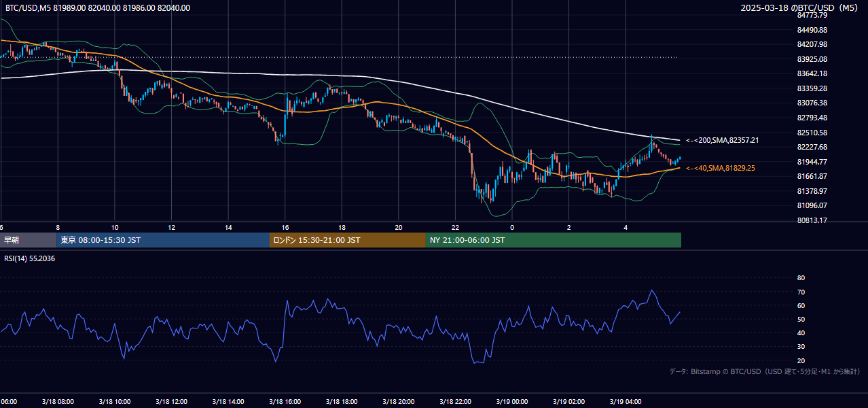This screenshot has height=408, width=868.
Task: Select price axis label 81944.77
Action: [x=812, y=162]
